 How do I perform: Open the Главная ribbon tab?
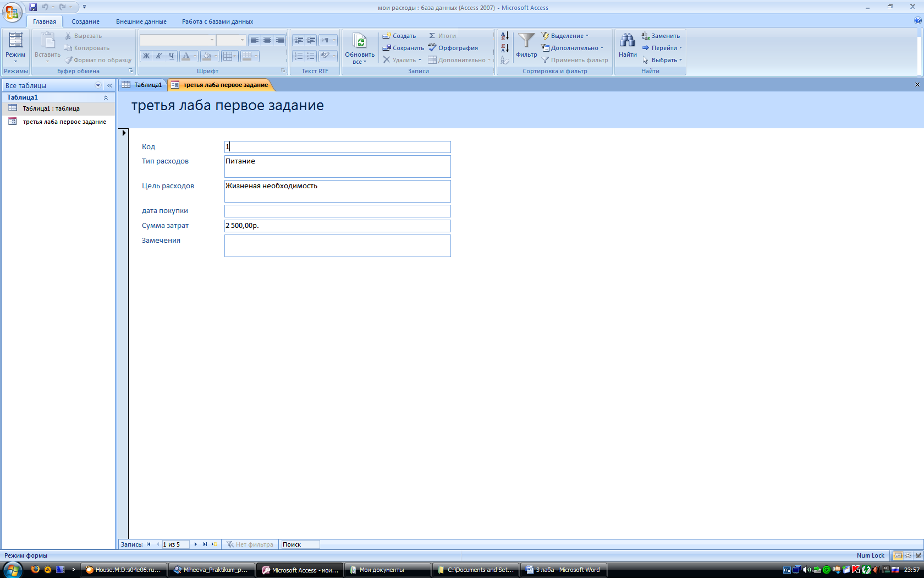click(45, 21)
